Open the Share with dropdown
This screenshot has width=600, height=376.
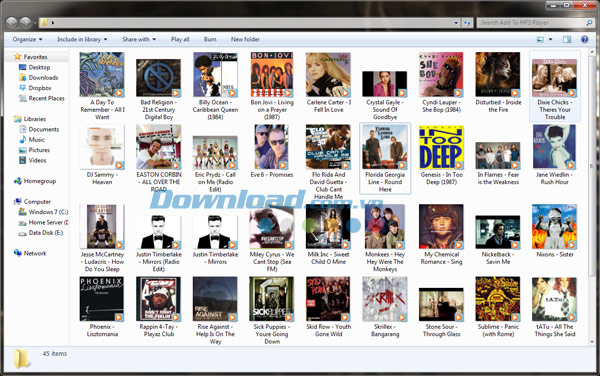(139, 39)
